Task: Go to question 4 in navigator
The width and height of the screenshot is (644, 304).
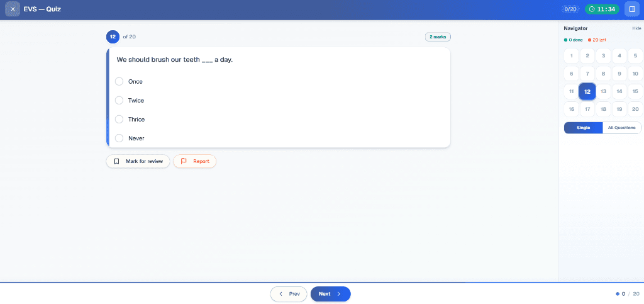Action: 619,56
